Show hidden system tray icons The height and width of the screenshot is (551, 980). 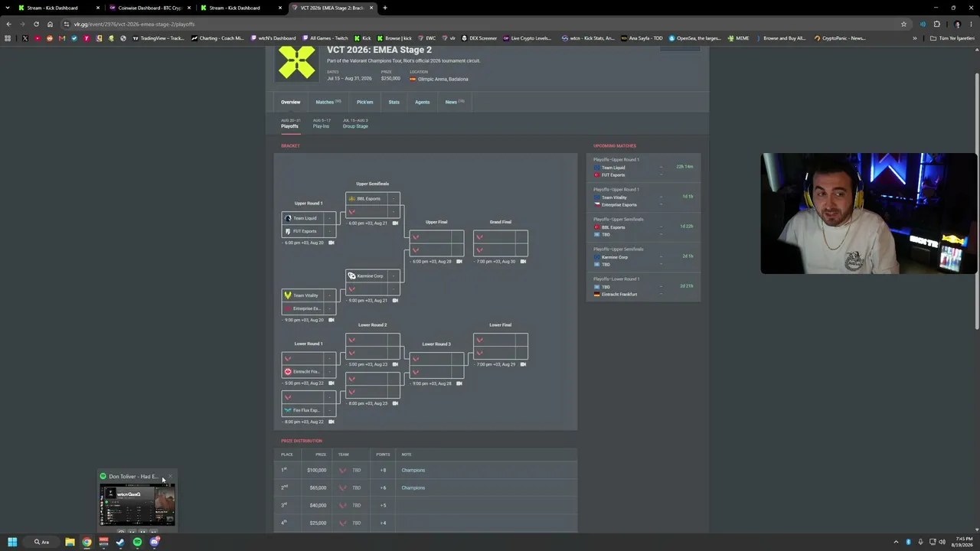pos(897,542)
